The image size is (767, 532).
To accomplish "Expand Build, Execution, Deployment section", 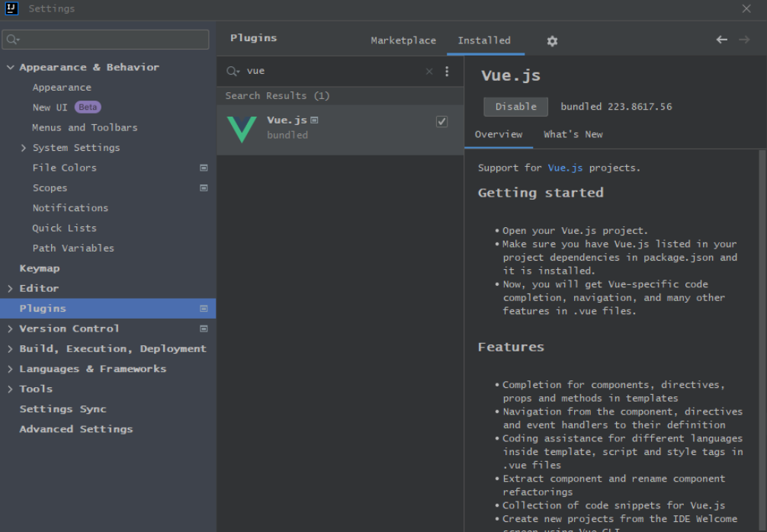I will click(x=10, y=348).
